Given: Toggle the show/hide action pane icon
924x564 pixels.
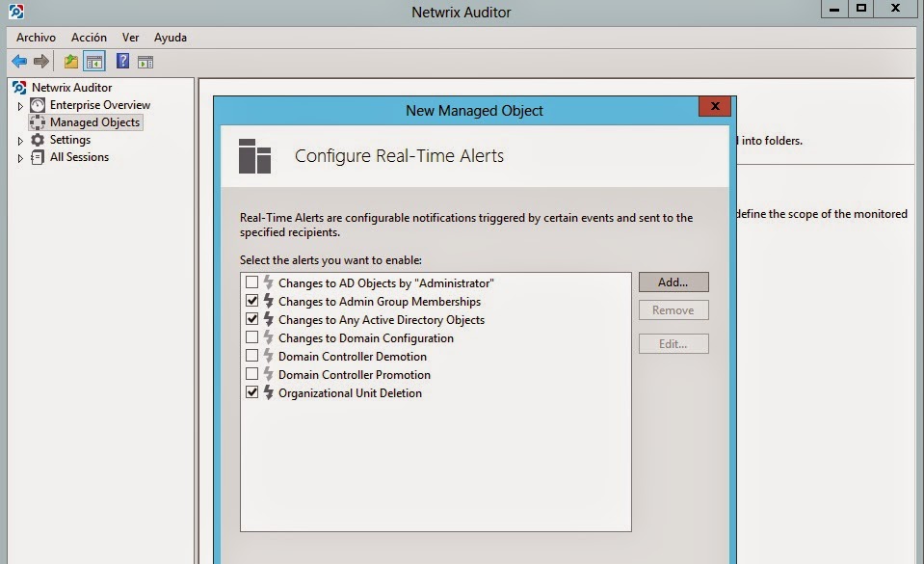Looking at the screenshot, I should 145,62.
